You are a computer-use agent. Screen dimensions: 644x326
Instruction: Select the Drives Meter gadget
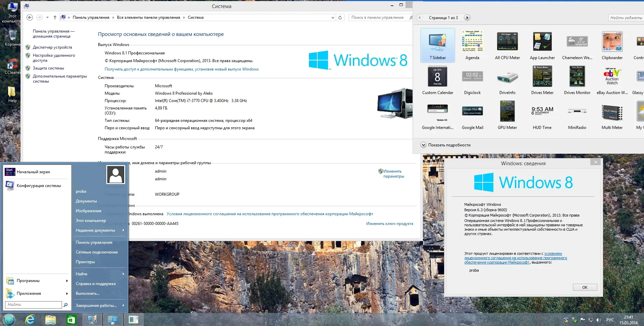click(542, 80)
